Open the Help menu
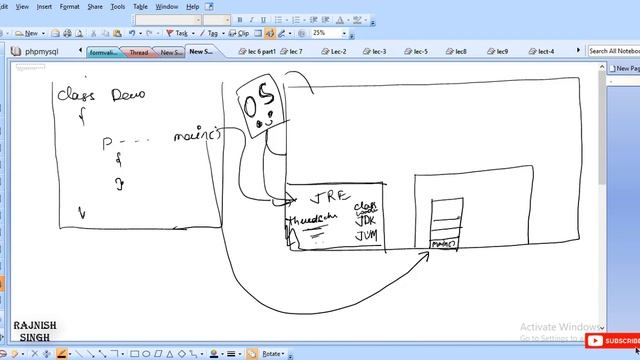Viewport: 640px width, 360px height. 192,7
